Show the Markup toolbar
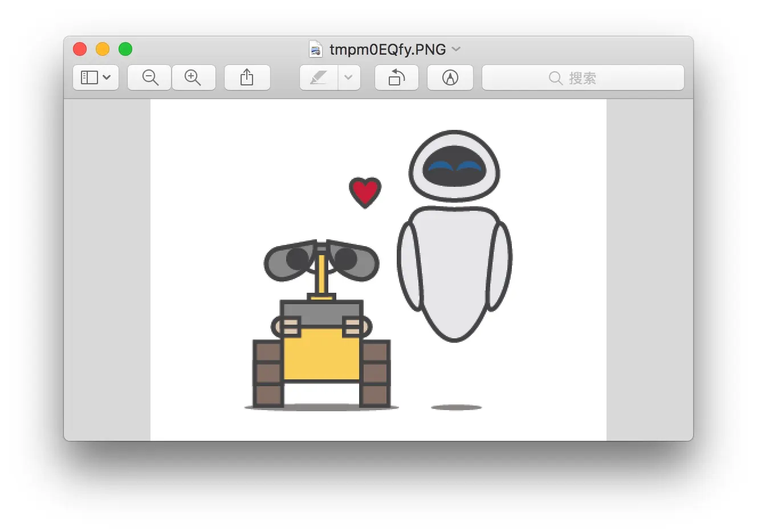 [450, 77]
